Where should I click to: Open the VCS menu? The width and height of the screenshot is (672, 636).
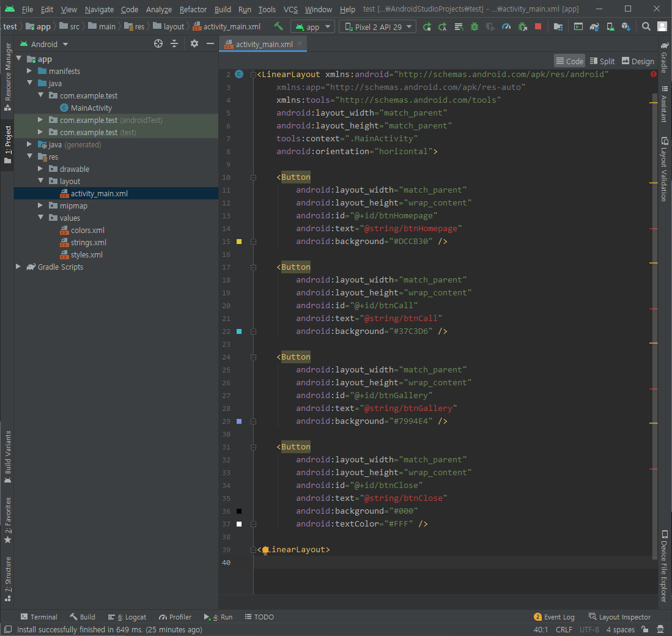coord(290,9)
